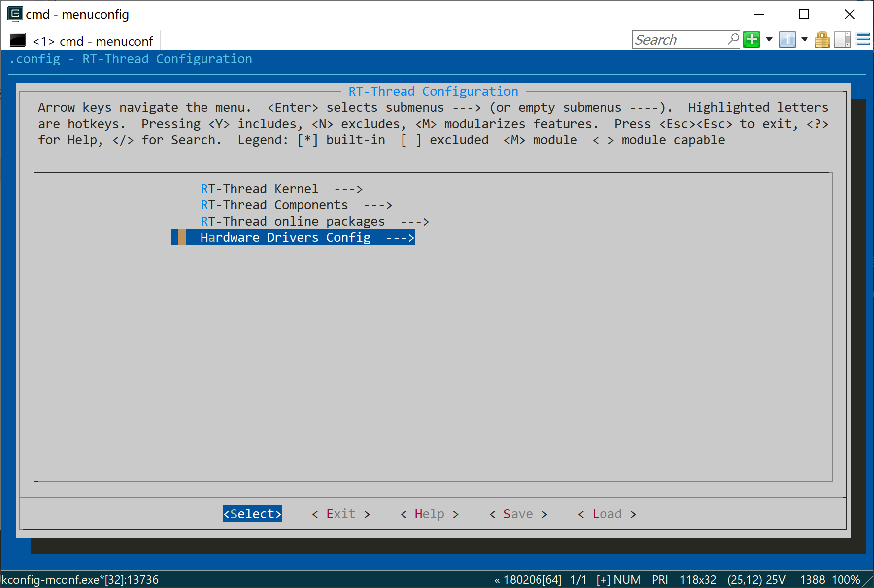Screen dimensions: 874x588
Task: Open the dropdown beside the console number button
Action: pyautogui.click(x=804, y=39)
